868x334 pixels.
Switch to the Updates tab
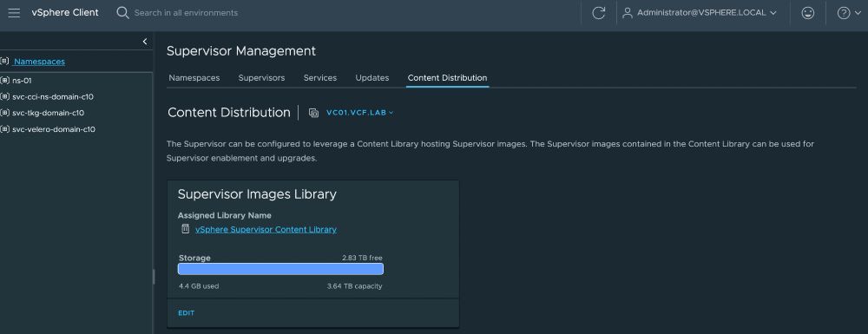[372, 78]
